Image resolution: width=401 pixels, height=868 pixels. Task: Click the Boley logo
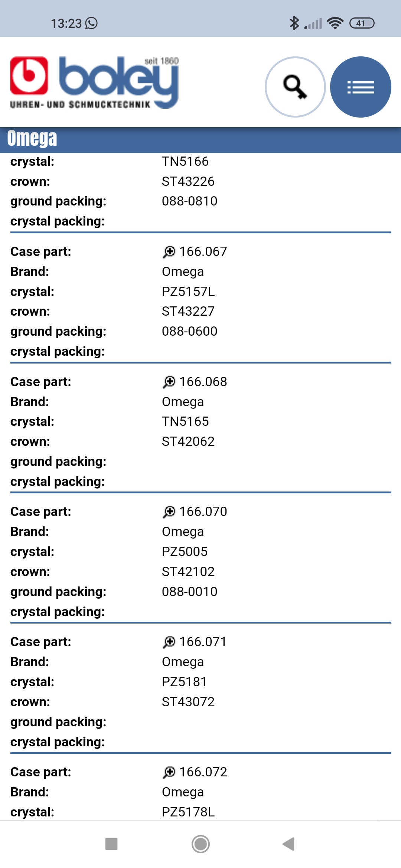click(94, 83)
